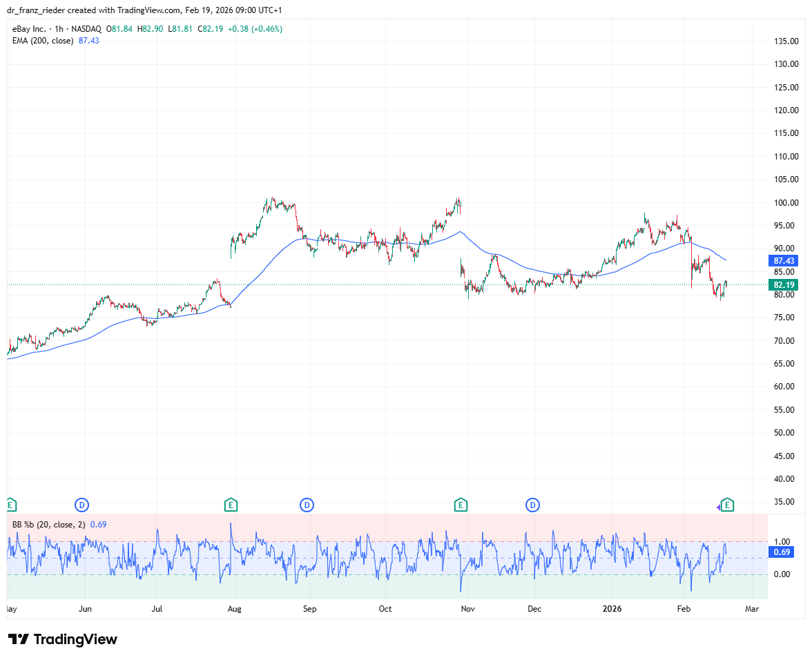Click the earnings marker at the chart's left edge
812x660 pixels.
tap(10, 505)
